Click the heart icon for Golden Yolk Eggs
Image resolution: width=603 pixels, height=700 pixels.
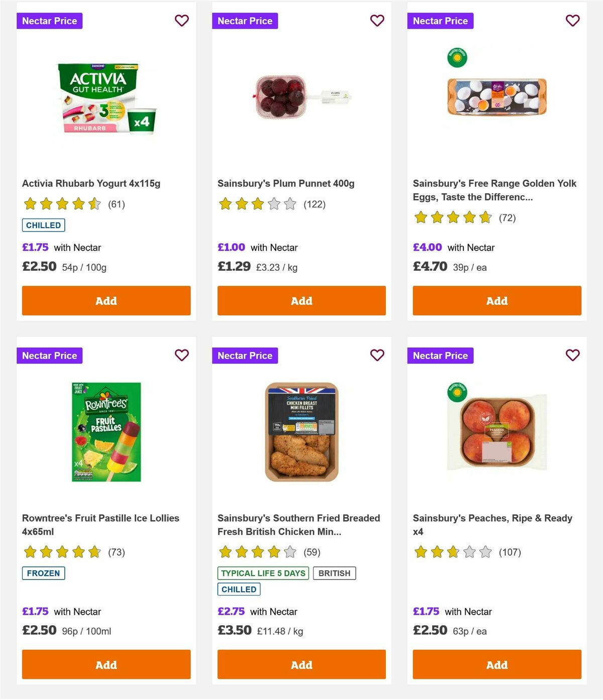pyautogui.click(x=572, y=21)
